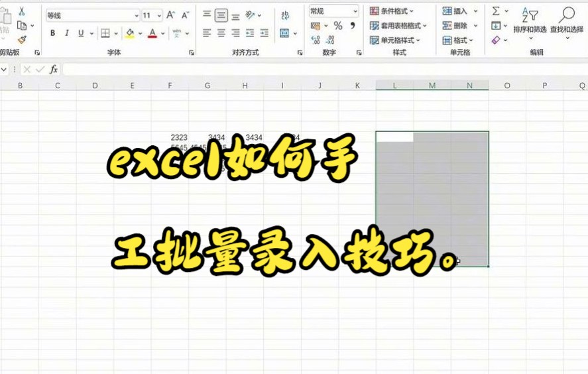Viewport: 588px width, 374px height.
Task: Expand fill color dropdown arrow
Action: click(x=141, y=33)
